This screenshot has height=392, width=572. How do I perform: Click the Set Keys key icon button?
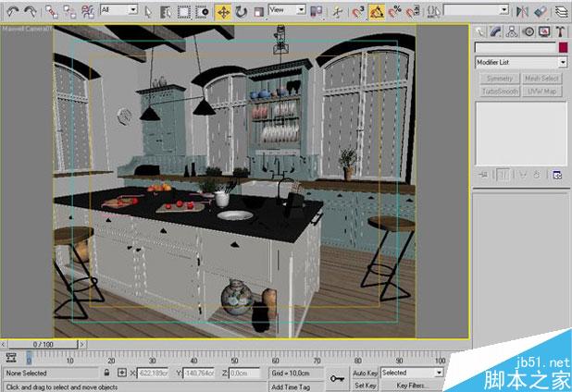pos(337,379)
